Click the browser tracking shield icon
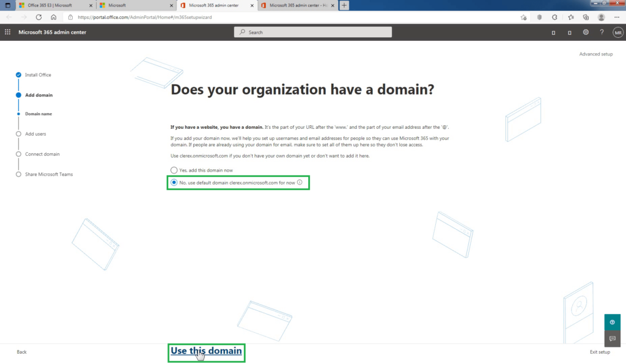Image resolution: width=626 pixels, height=364 pixels. 539,17
